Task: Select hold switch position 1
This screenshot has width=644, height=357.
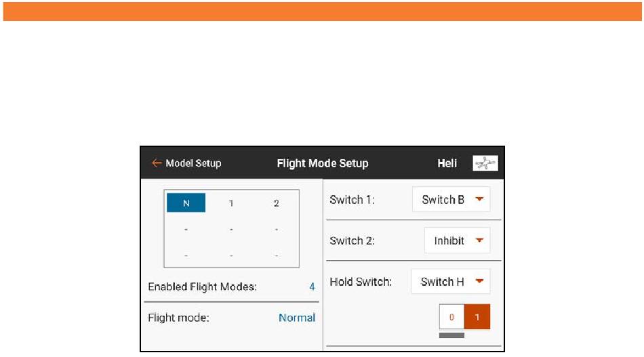Action: (x=477, y=317)
